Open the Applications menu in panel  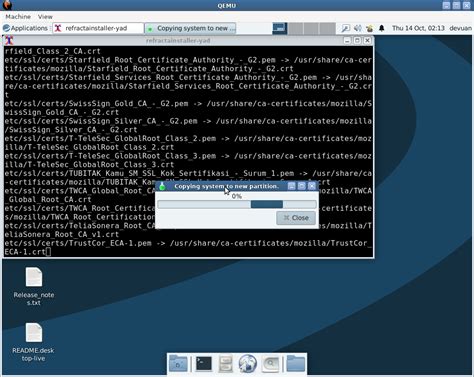[25, 28]
